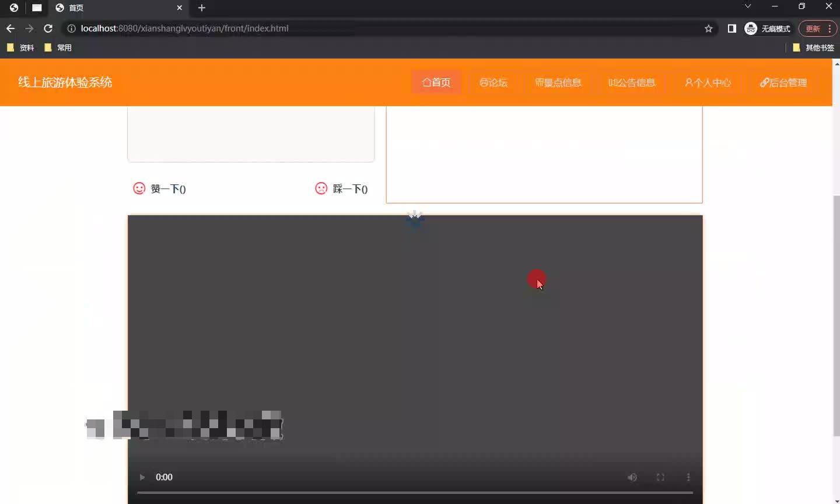The width and height of the screenshot is (840, 504).
Task: Open 后台管理 from the navigation bar
Action: (783, 82)
